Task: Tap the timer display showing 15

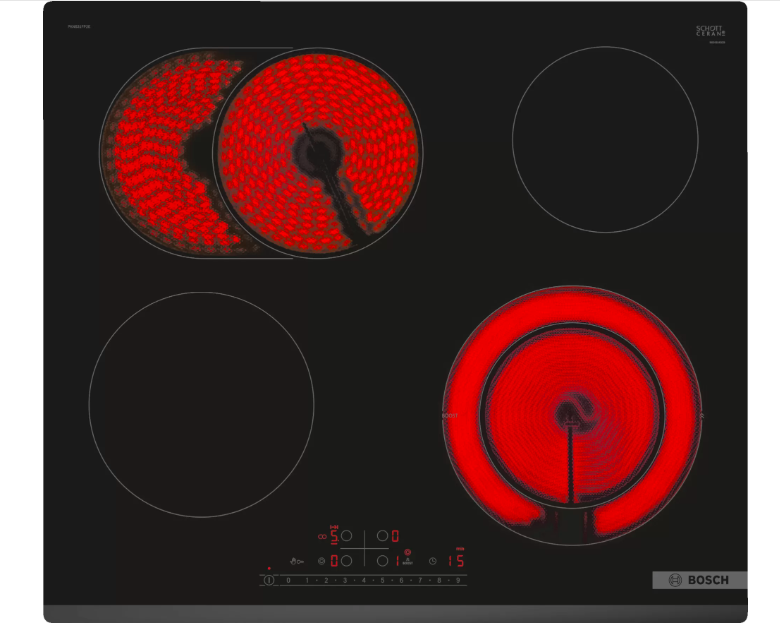Action: 456,561
